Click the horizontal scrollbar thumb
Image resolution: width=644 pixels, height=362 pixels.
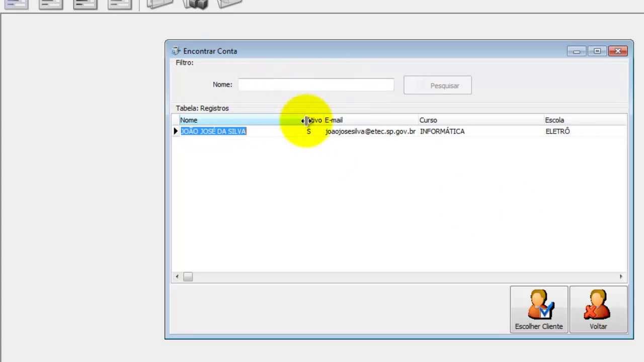coord(188,277)
